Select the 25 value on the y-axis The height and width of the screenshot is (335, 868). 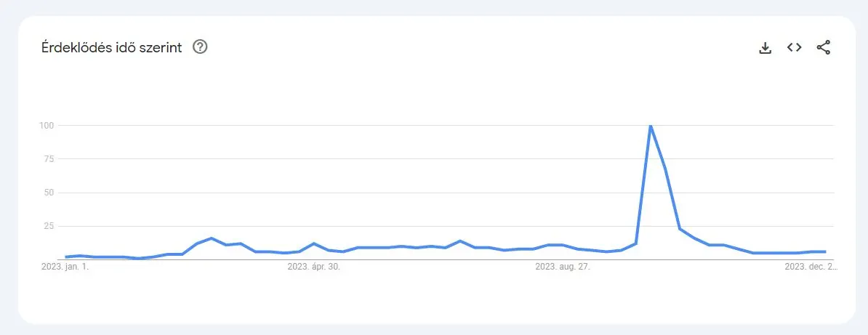[49, 226]
